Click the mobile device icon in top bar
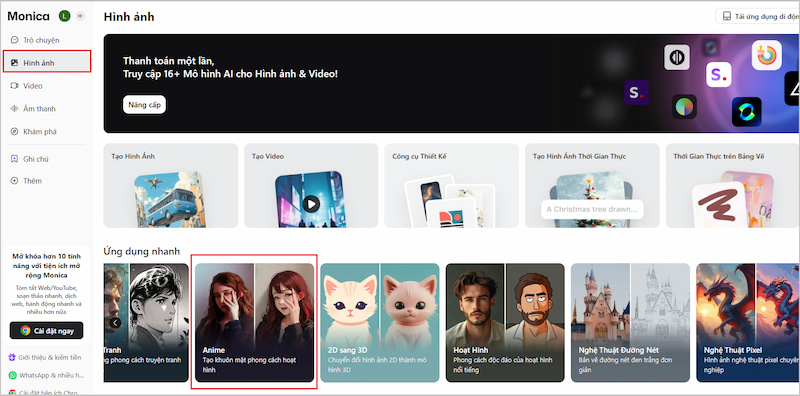Image resolution: width=800 pixels, height=396 pixels. click(727, 17)
